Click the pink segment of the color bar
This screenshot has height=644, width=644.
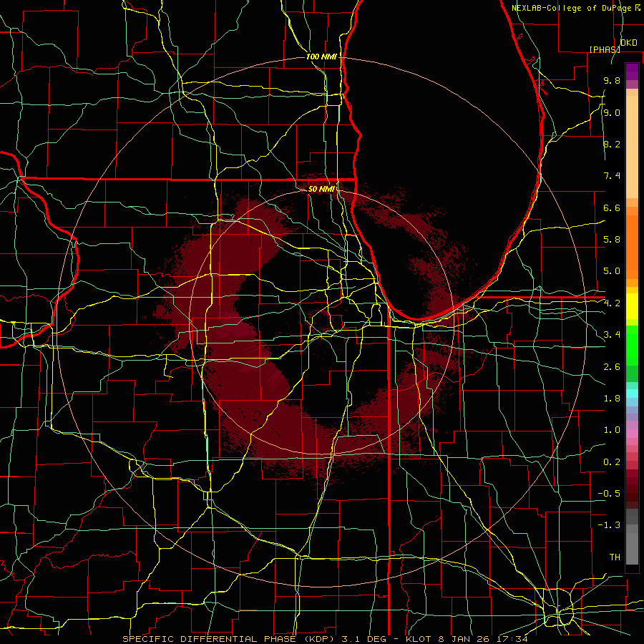[632, 434]
